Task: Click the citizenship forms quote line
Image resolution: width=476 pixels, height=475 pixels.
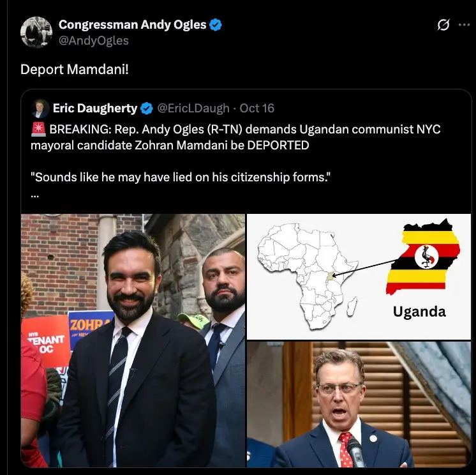Action: (x=181, y=177)
